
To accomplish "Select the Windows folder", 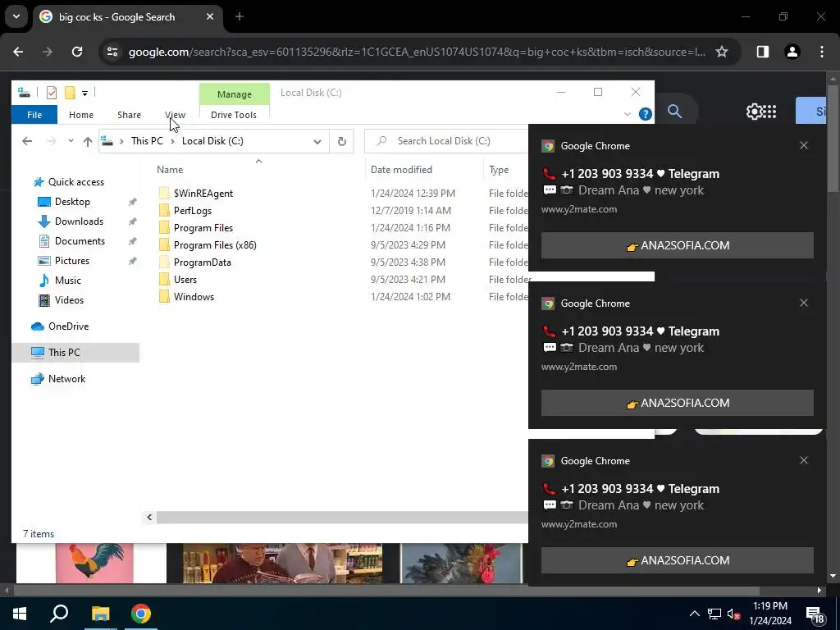I will click(194, 297).
